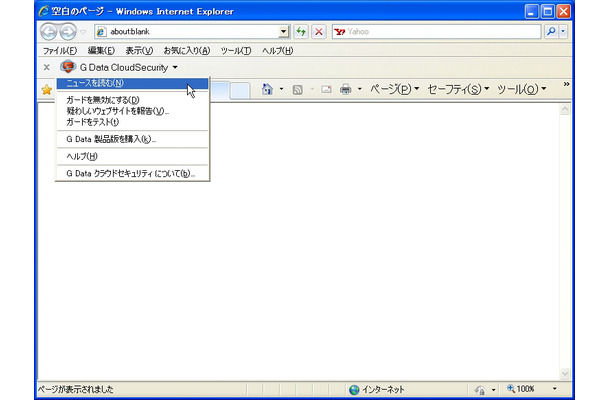Image resolution: width=610 pixels, height=400 pixels.
Task: Click the Favorites star icon
Action: click(x=47, y=90)
